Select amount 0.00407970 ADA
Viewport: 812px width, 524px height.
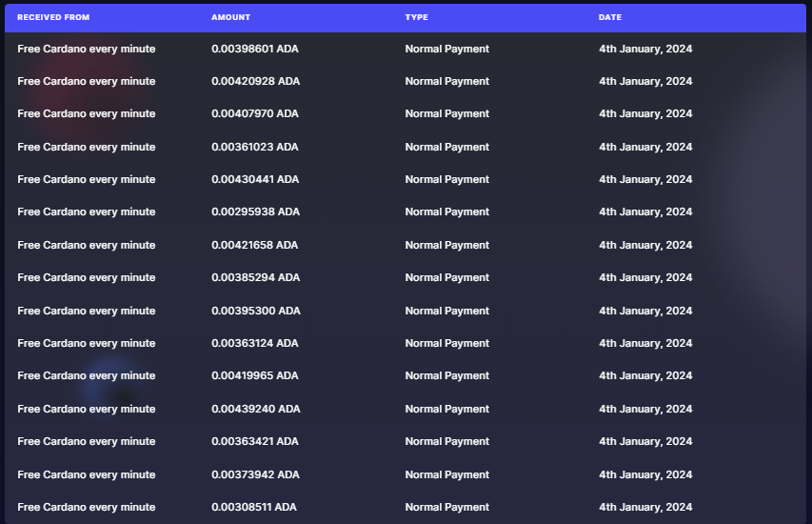click(255, 113)
